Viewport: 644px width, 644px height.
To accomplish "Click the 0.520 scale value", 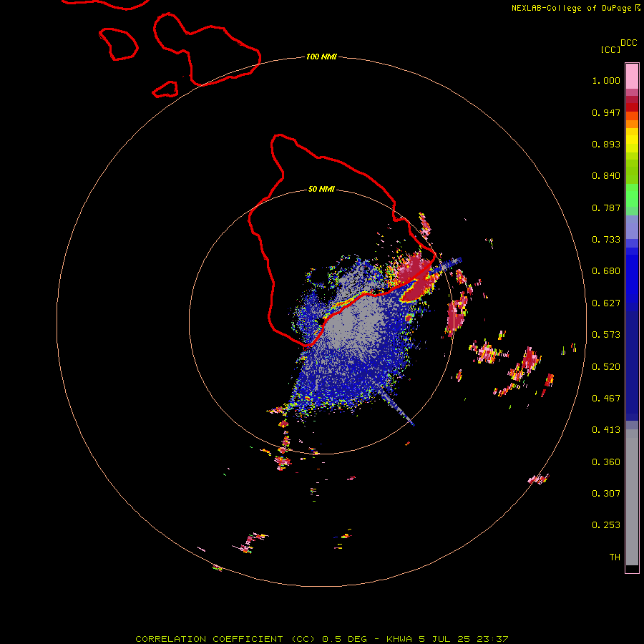I will click(606, 367).
